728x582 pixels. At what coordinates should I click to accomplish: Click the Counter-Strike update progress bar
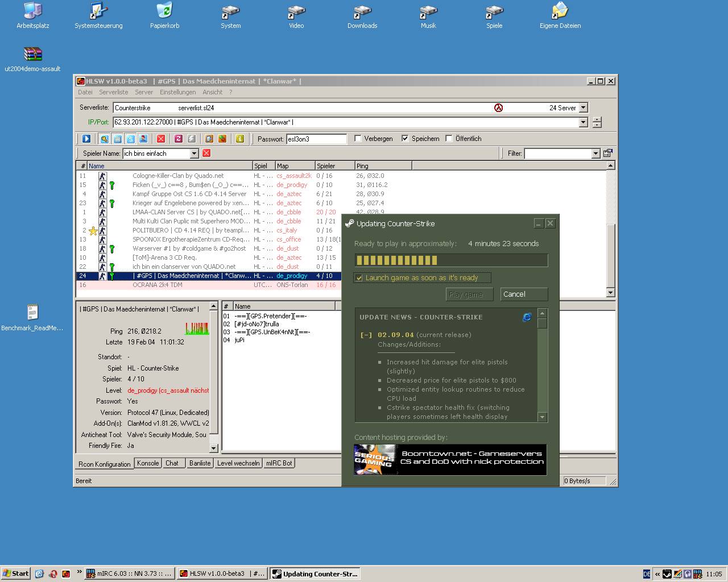pos(451,260)
